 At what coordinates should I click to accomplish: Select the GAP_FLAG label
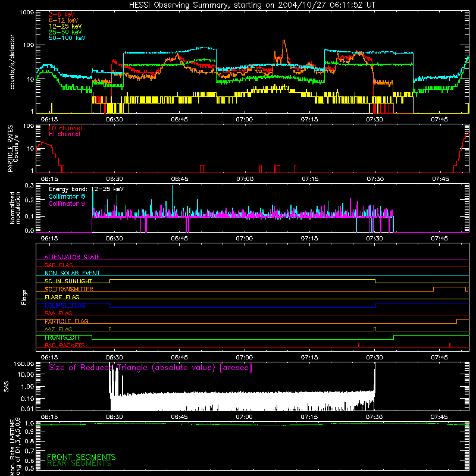pos(58,265)
